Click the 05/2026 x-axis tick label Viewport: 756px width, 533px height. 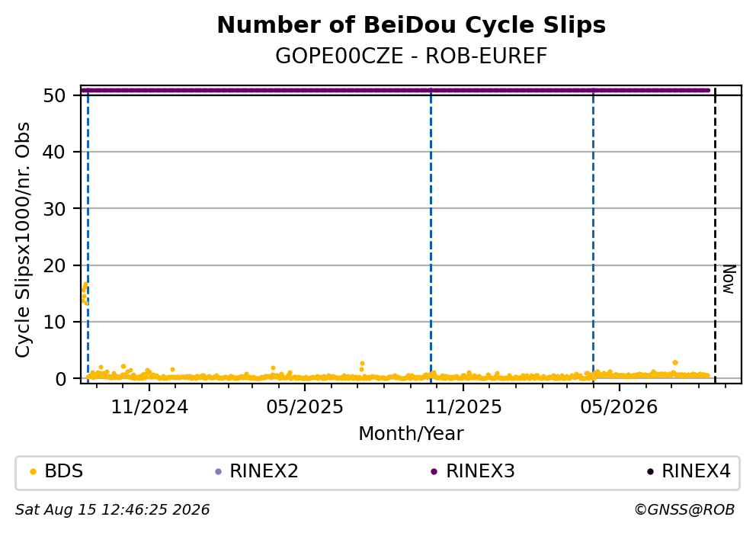(619, 407)
